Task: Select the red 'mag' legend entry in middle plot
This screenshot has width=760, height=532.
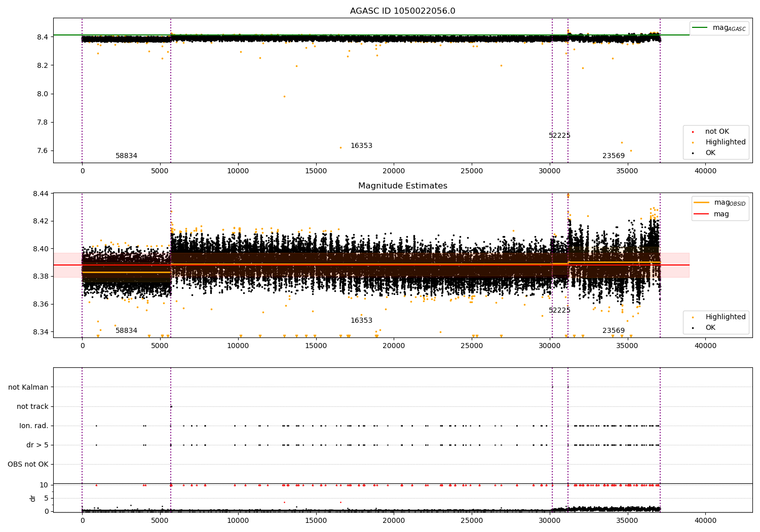Action: (x=721, y=214)
